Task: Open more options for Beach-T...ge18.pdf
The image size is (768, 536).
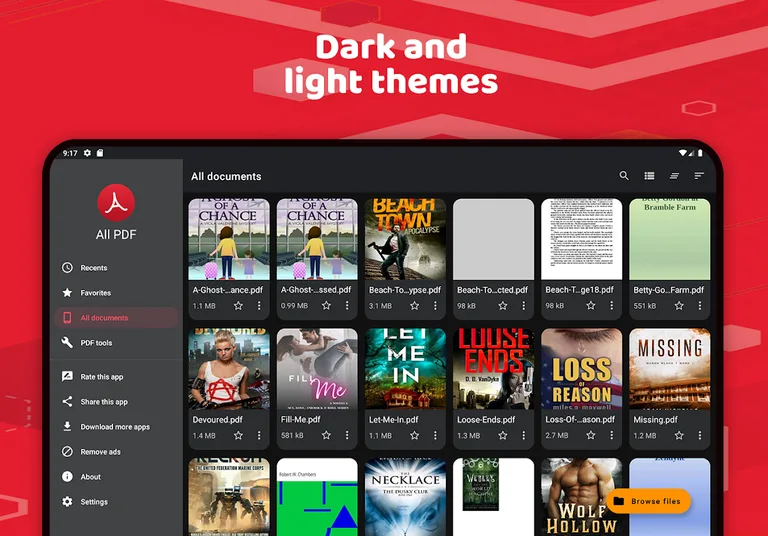Action: click(612, 306)
